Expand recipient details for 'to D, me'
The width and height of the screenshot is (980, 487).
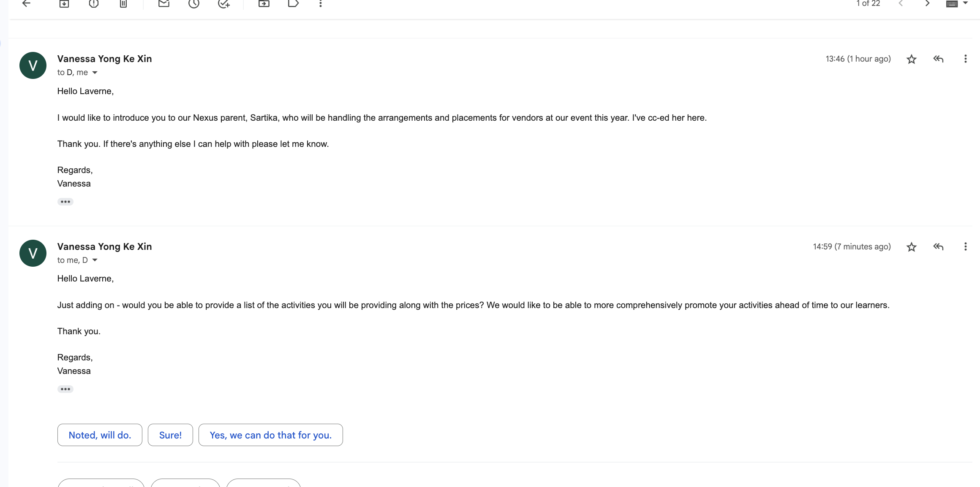[x=95, y=73]
